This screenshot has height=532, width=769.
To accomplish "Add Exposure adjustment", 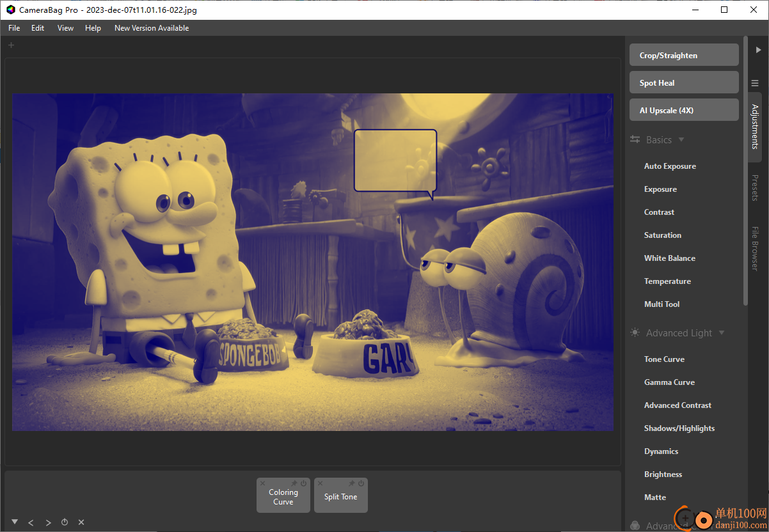I will pos(660,189).
